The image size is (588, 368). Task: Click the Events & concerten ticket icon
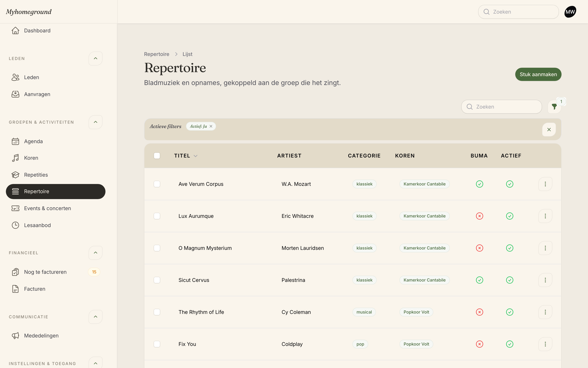click(15, 208)
